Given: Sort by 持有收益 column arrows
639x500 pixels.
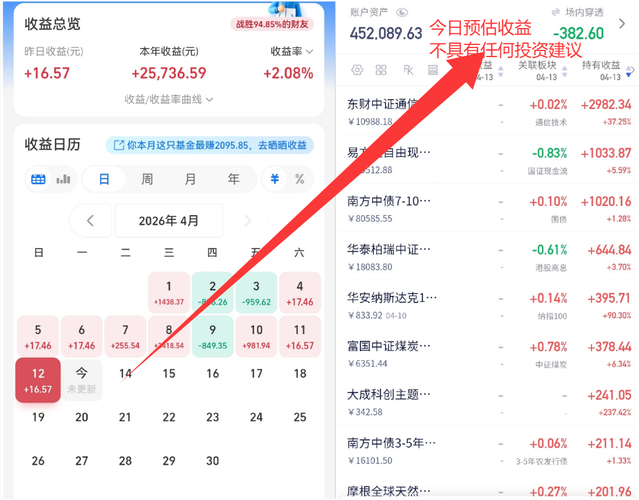Looking at the screenshot, I should coord(630,71).
